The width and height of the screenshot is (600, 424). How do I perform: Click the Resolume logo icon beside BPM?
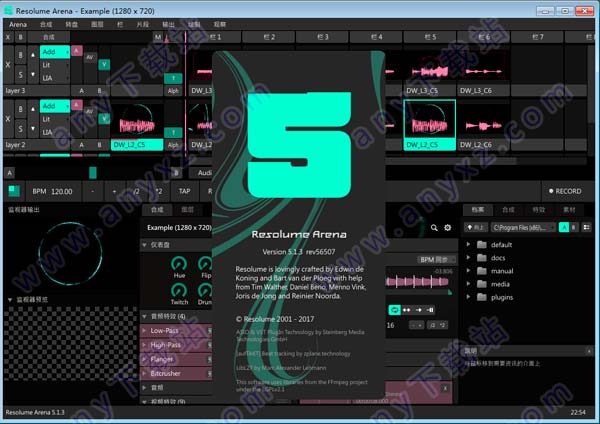pyautogui.click(x=14, y=191)
